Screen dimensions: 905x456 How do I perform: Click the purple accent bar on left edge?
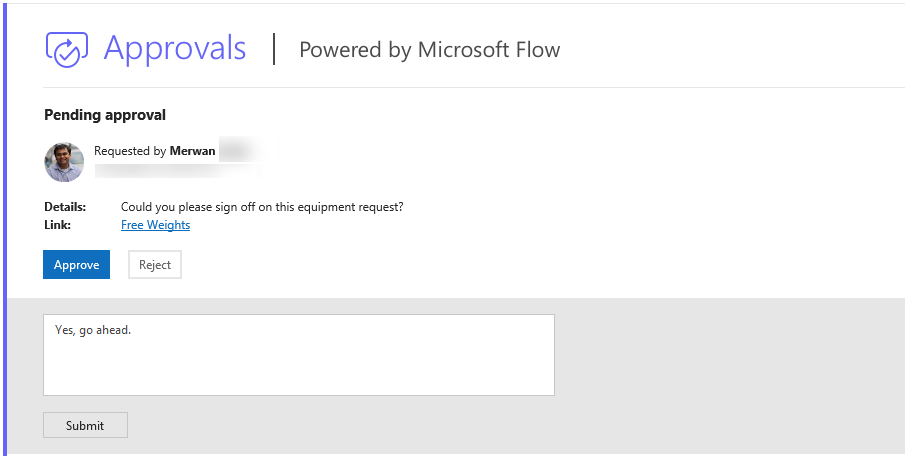point(3,228)
